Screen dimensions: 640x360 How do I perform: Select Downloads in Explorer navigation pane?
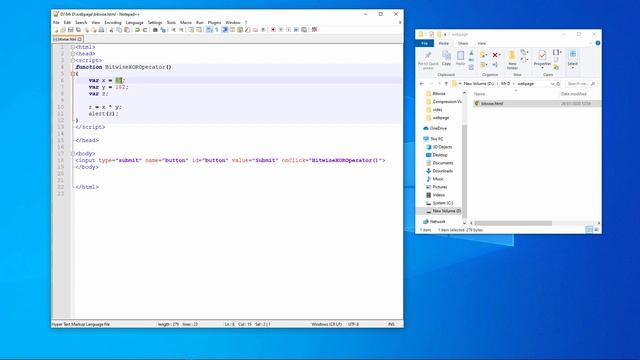[442, 171]
